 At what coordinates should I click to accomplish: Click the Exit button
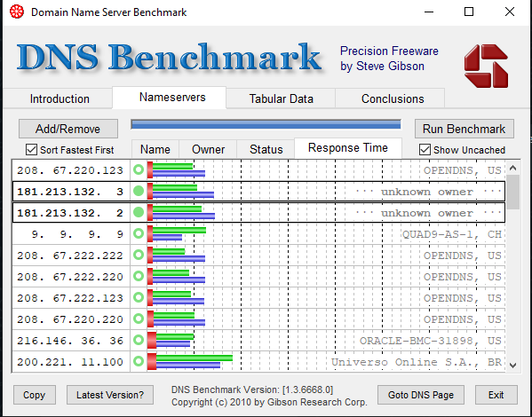[496, 395]
